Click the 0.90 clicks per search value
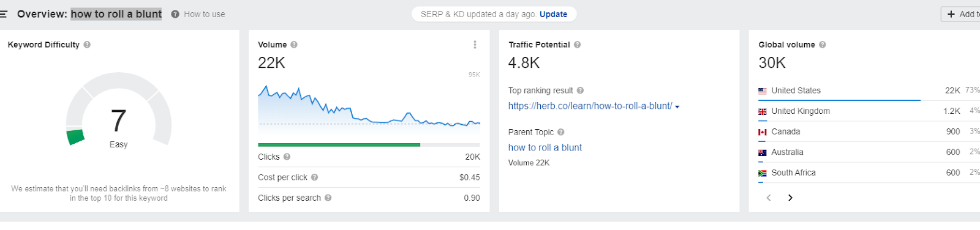The image size is (980, 230). pyautogui.click(x=472, y=198)
